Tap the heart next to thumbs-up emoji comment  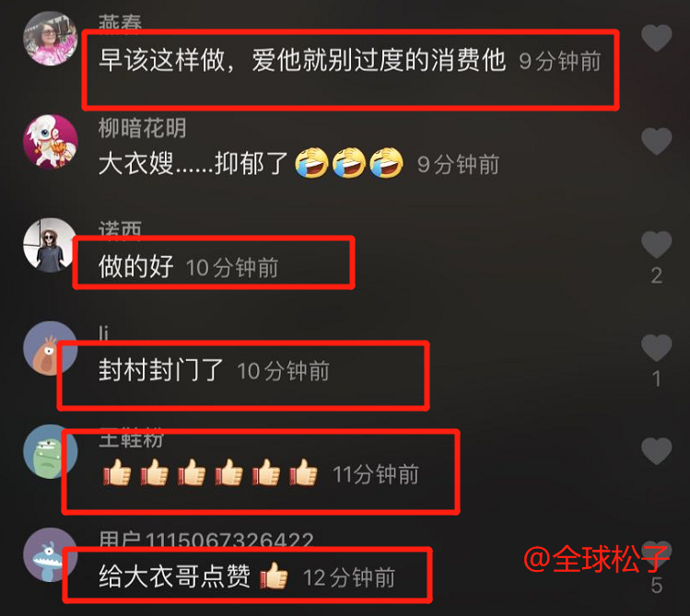coord(656,451)
